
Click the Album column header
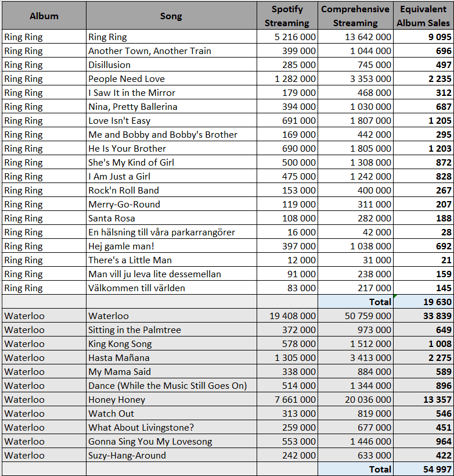coord(44,16)
